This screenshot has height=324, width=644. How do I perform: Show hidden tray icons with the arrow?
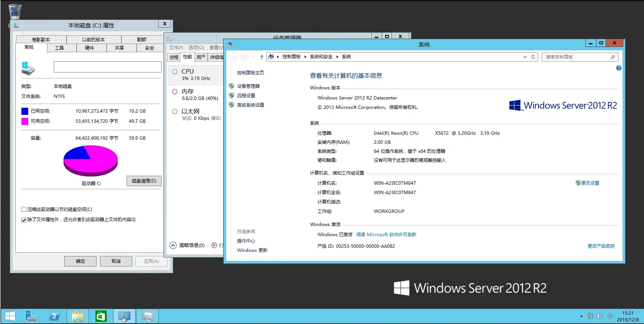pos(581,316)
